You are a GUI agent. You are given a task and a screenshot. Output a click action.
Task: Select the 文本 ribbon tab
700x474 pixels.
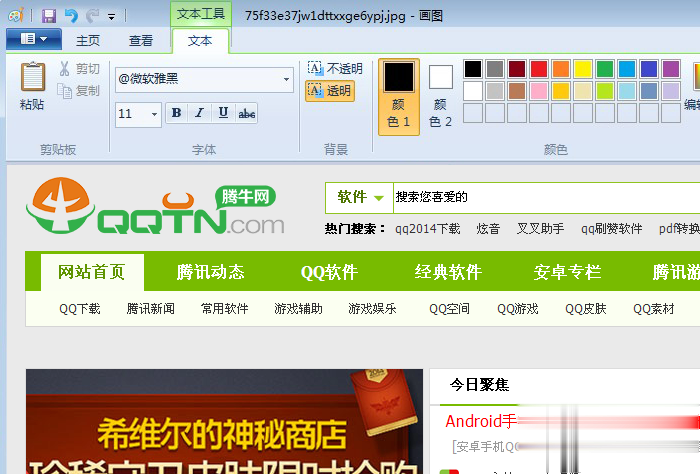coord(200,41)
